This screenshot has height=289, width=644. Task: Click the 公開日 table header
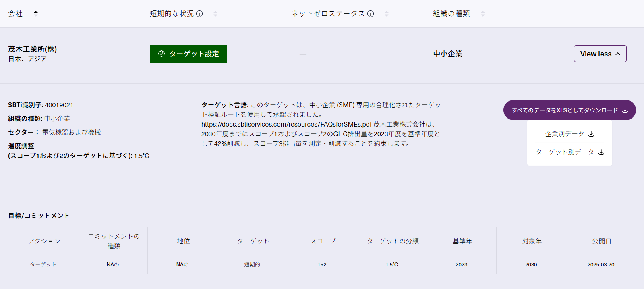pos(601,241)
